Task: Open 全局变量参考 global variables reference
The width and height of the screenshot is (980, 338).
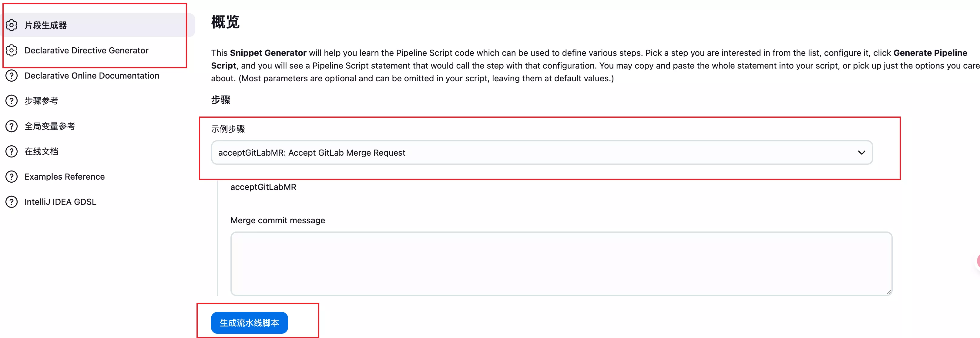Action: (x=50, y=126)
